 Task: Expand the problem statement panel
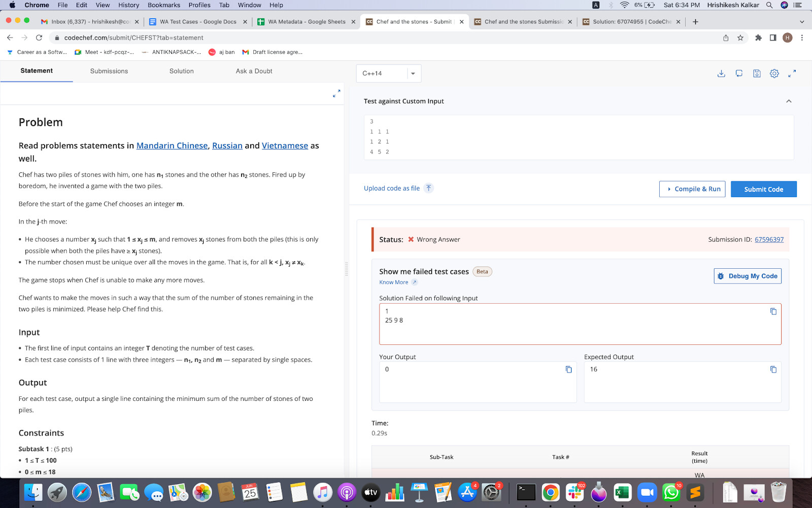click(x=336, y=93)
